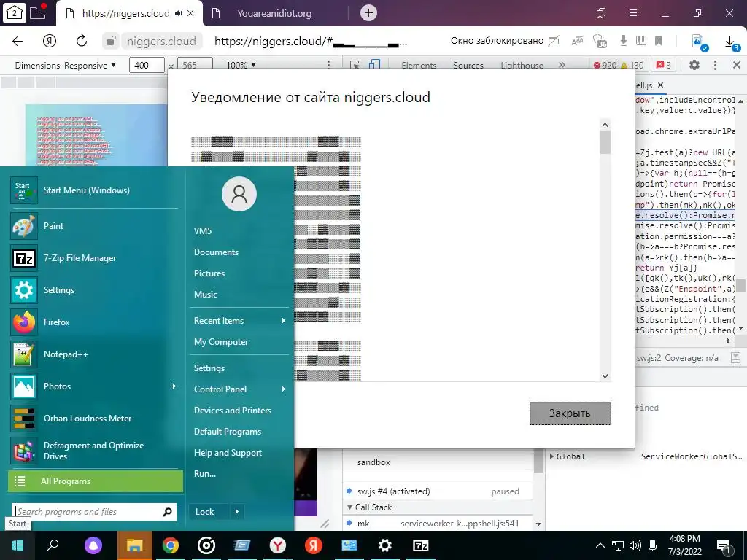Switch to the Sources tab
Viewport: 747px width, 560px height.
point(468,65)
